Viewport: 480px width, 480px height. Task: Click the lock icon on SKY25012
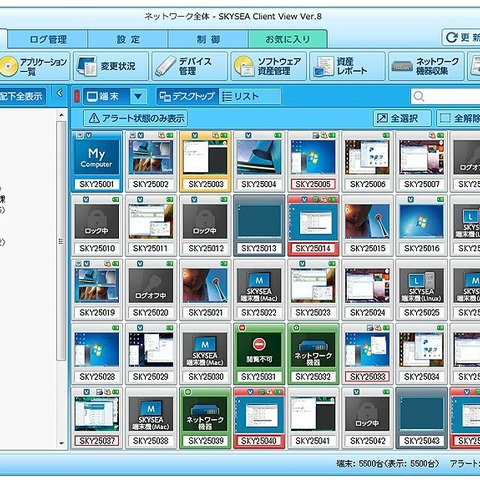tap(205, 218)
